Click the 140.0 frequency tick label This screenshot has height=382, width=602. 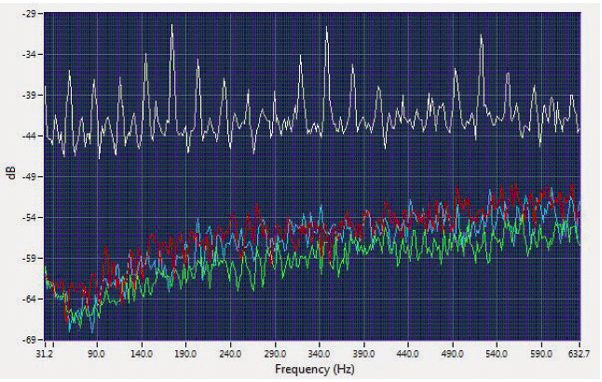[x=142, y=353]
